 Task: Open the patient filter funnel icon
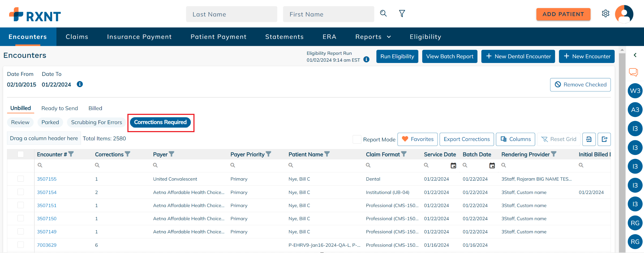(x=402, y=13)
